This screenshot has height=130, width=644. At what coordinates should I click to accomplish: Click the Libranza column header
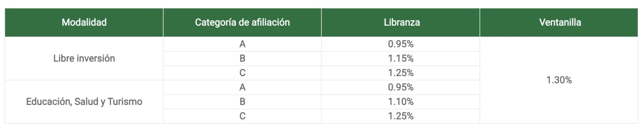pyautogui.click(x=401, y=22)
